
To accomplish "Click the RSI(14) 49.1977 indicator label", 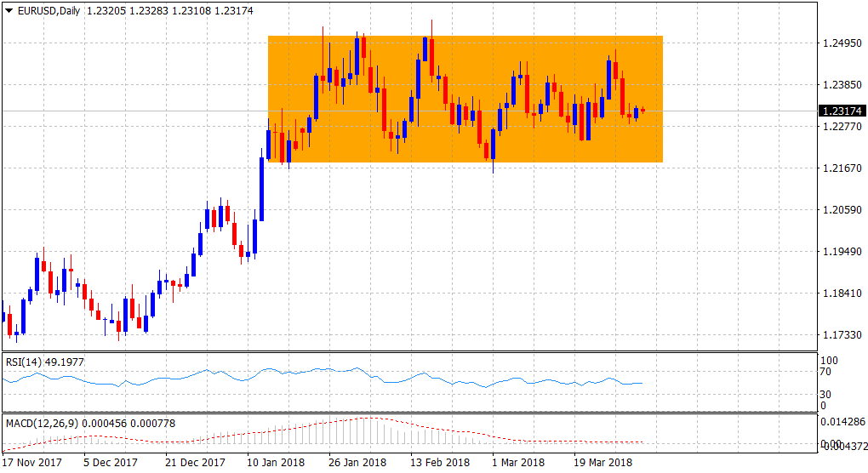I will 45,362.
